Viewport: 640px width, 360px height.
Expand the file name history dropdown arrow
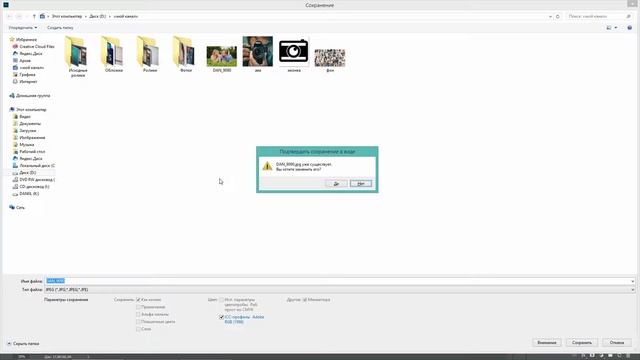coord(632,281)
